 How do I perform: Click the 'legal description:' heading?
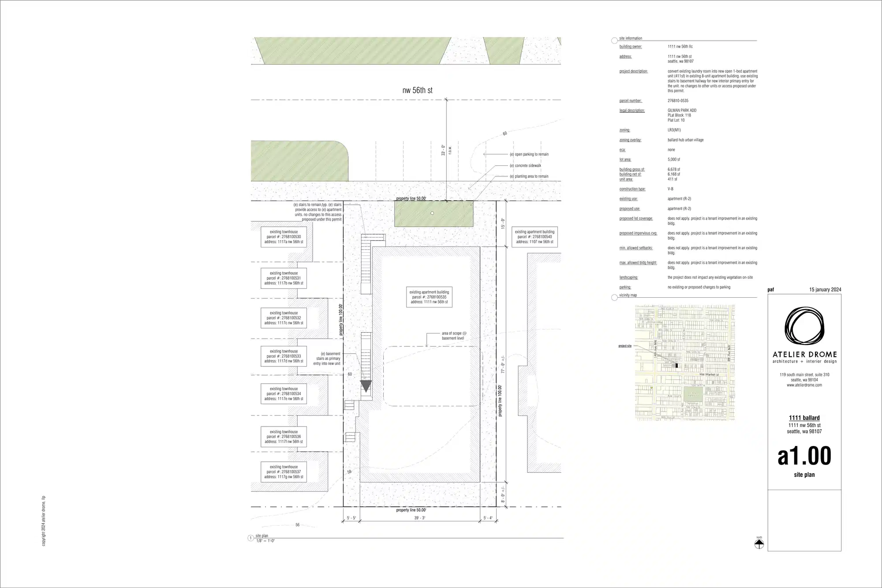[x=632, y=110]
